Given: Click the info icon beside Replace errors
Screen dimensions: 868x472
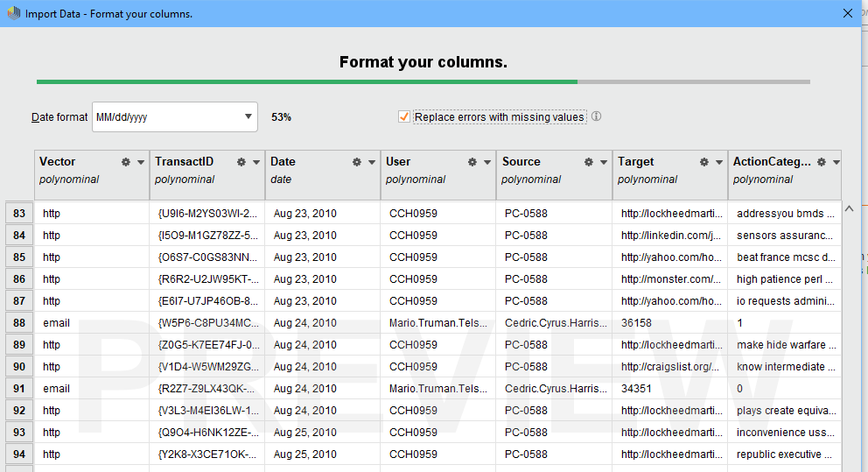Looking at the screenshot, I should 596,116.
